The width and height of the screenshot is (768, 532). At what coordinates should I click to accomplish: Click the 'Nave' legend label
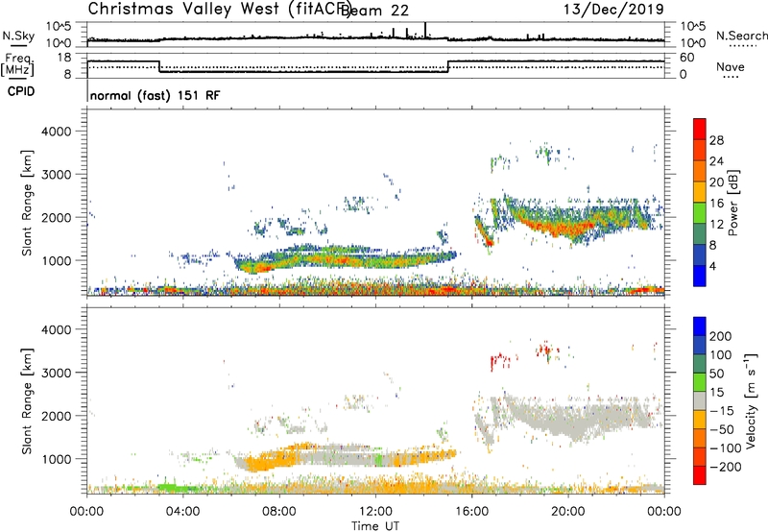coord(731,67)
